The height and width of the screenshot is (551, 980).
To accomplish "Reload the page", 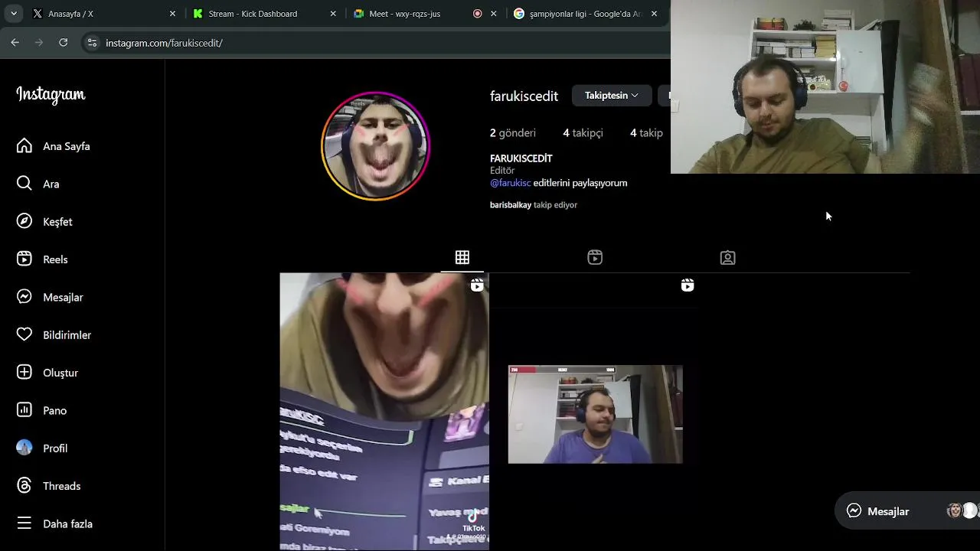I will coord(64,43).
